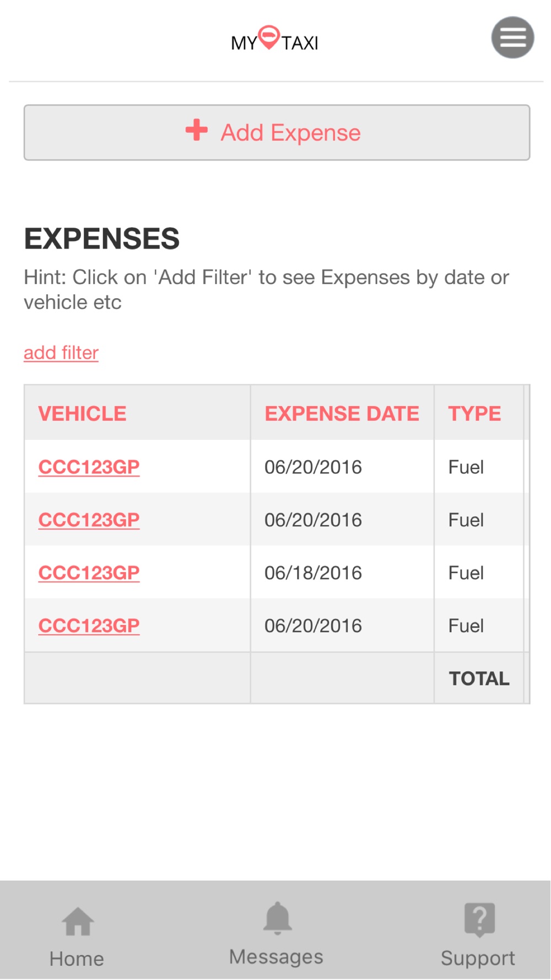Sort by the EXPENSE DATE column header
551x980 pixels.
(x=342, y=413)
